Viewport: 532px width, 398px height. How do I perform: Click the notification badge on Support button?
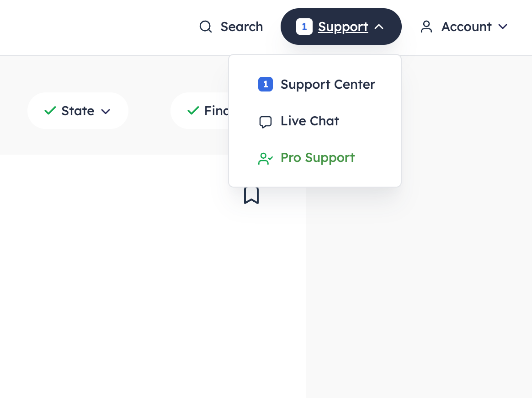(x=304, y=27)
